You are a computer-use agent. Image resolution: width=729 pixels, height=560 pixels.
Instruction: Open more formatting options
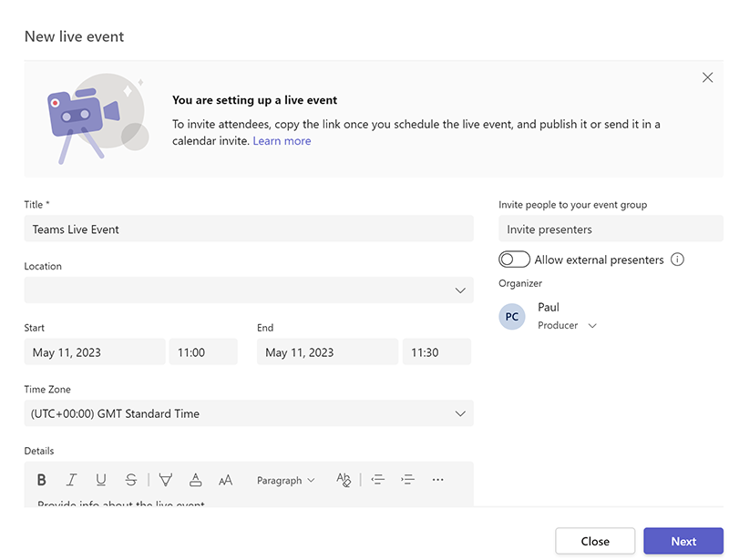[437, 480]
